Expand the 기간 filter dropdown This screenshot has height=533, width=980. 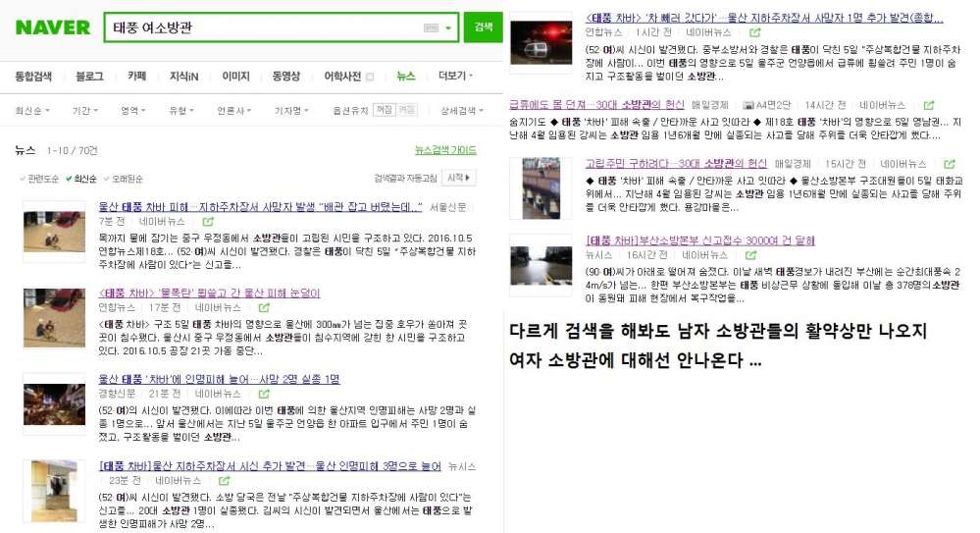click(86, 111)
